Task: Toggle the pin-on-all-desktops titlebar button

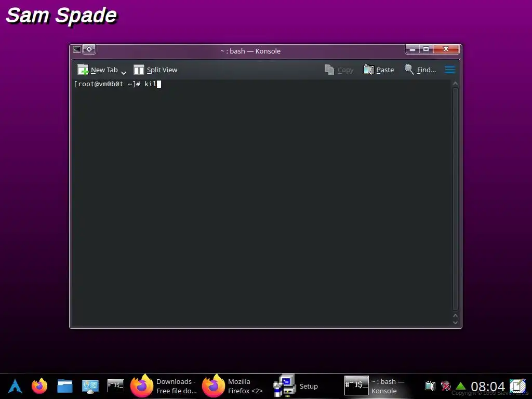Action: coord(89,49)
